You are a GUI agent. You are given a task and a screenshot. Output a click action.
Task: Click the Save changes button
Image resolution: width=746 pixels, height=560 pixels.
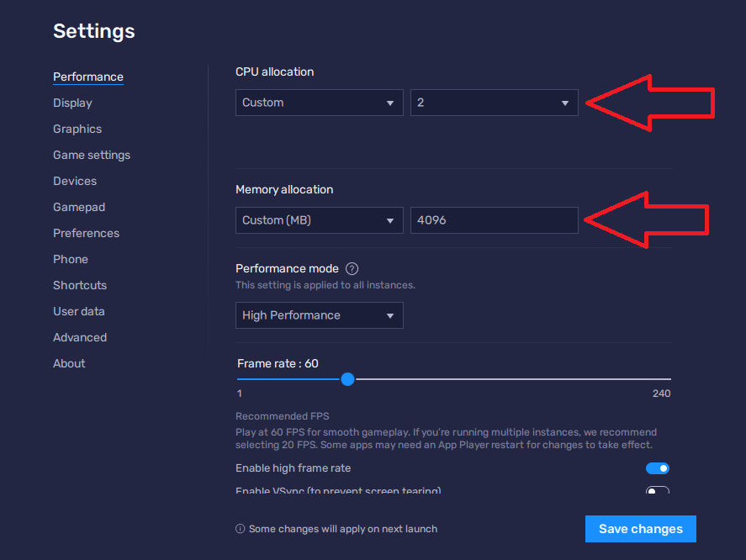[x=640, y=529]
